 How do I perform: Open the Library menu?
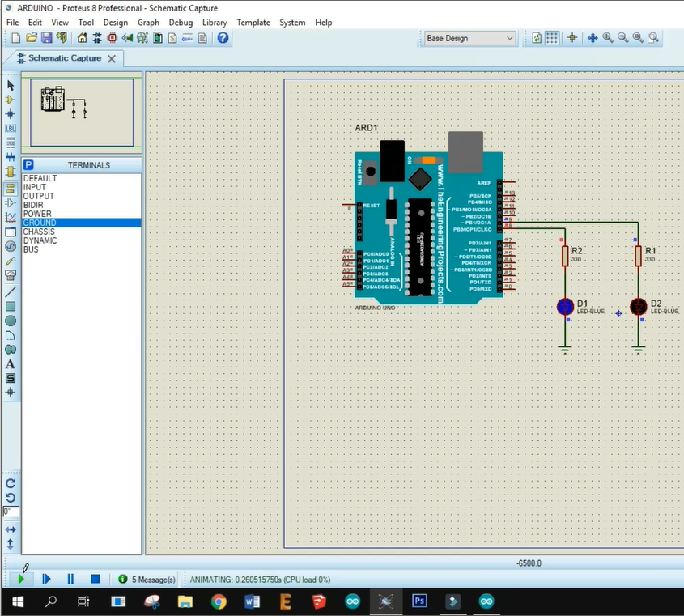215,23
